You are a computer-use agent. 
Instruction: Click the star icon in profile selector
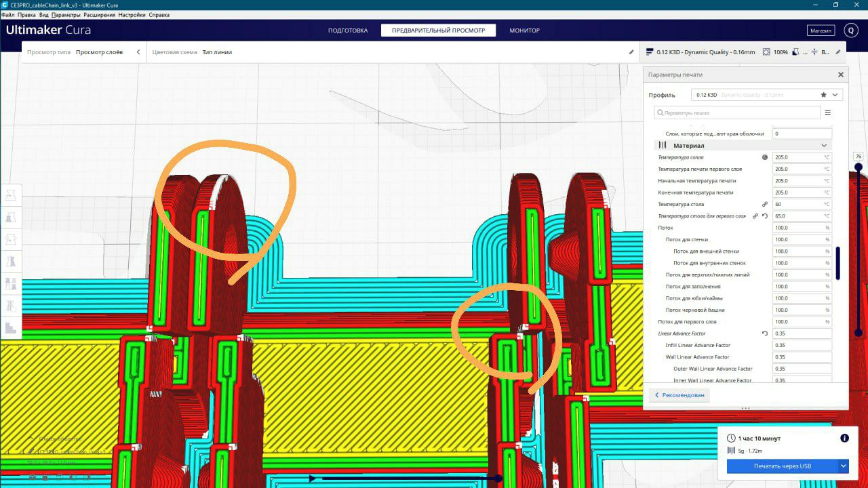[824, 95]
